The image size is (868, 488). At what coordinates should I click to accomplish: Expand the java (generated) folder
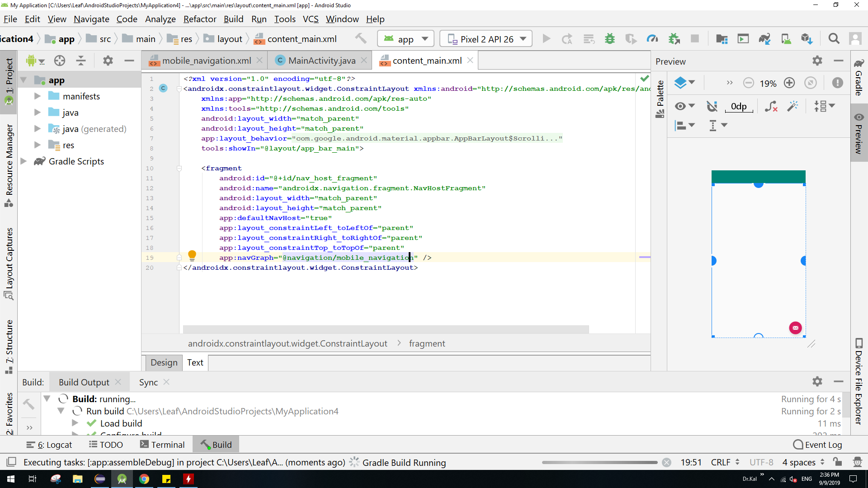(x=38, y=129)
